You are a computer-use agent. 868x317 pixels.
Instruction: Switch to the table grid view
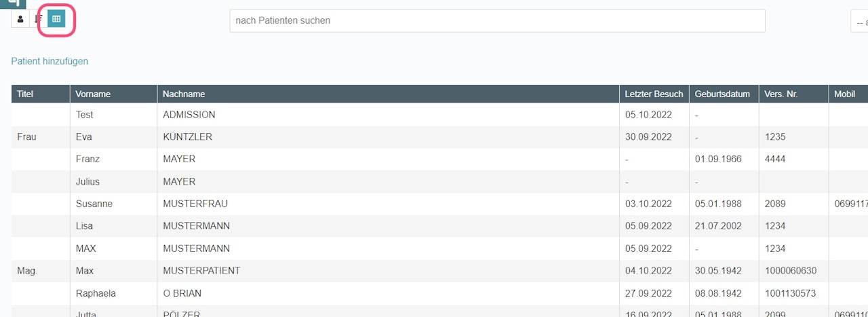(x=56, y=20)
